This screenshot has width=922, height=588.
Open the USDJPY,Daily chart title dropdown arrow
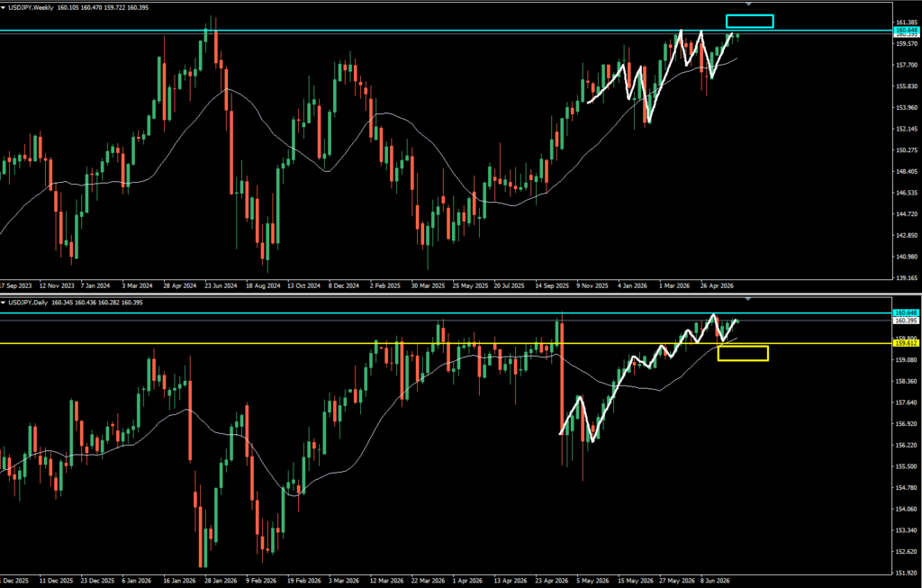(x=4, y=303)
